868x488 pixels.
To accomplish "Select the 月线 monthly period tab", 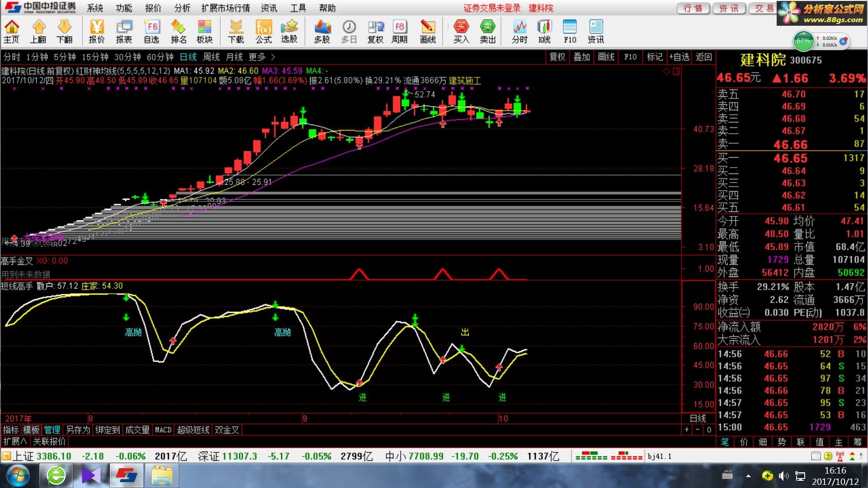I will [x=234, y=57].
